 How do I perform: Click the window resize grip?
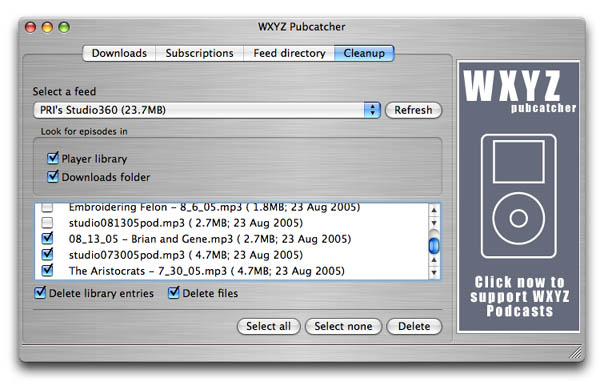(576, 353)
